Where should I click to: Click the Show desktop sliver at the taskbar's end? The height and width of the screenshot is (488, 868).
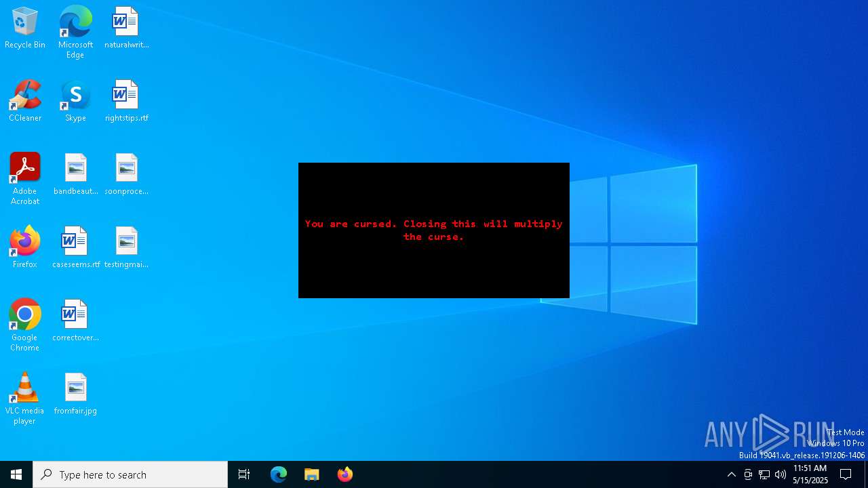pyautogui.click(x=866, y=474)
